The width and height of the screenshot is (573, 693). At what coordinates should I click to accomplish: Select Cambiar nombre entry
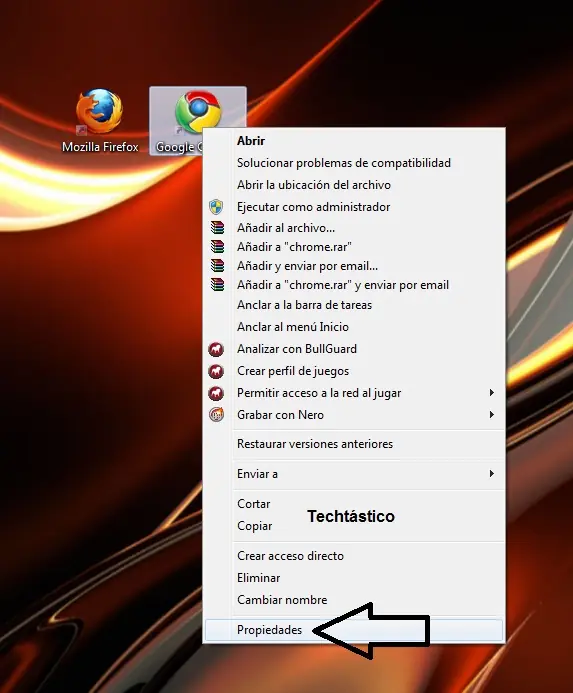(354, 600)
